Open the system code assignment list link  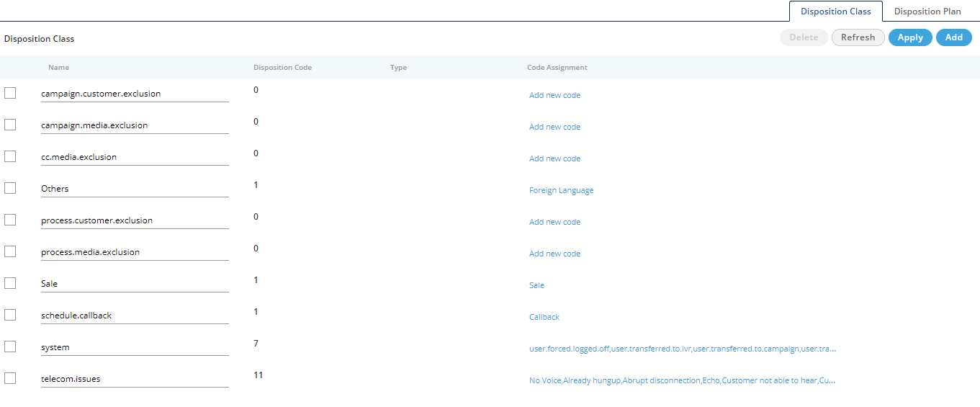pos(682,349)
